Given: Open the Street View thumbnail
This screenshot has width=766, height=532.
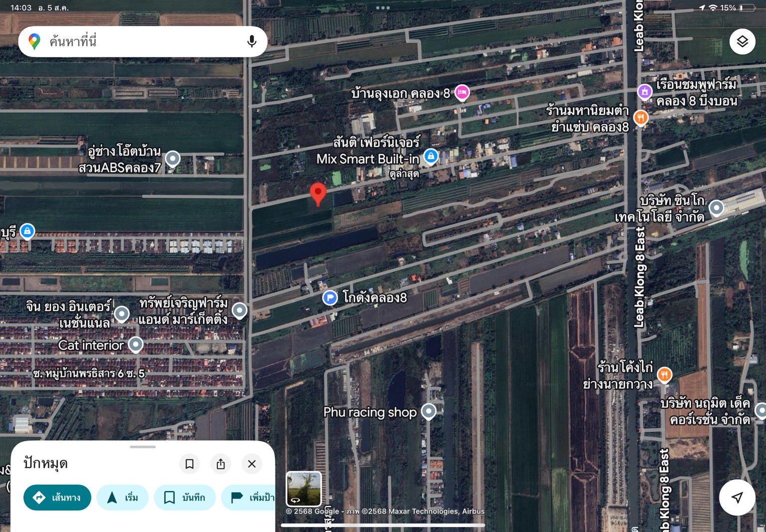Looking at the screenshot, I should [x=303, y=489].
